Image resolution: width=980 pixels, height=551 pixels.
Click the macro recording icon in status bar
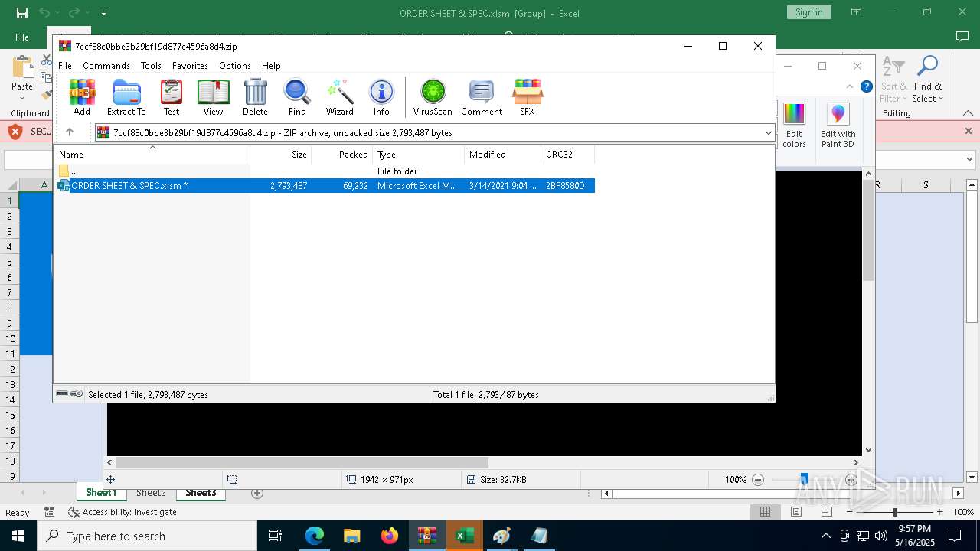click(x=50, y=512)
